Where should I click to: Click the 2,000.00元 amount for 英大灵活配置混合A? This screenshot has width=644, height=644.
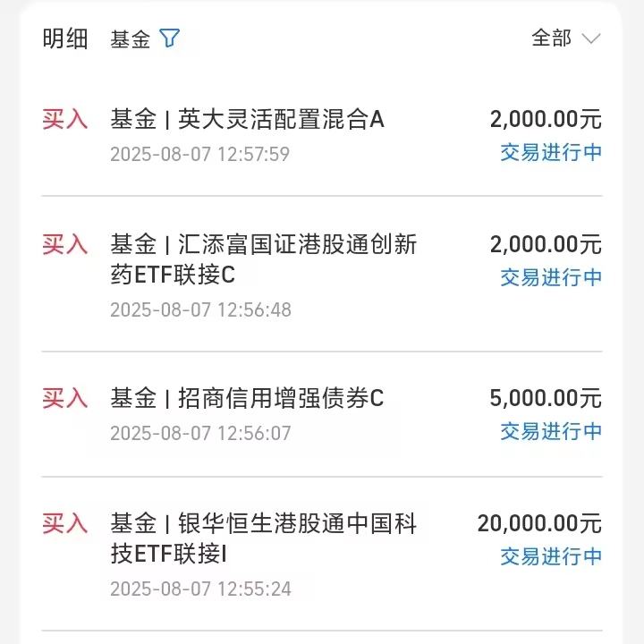pos(546,119)
